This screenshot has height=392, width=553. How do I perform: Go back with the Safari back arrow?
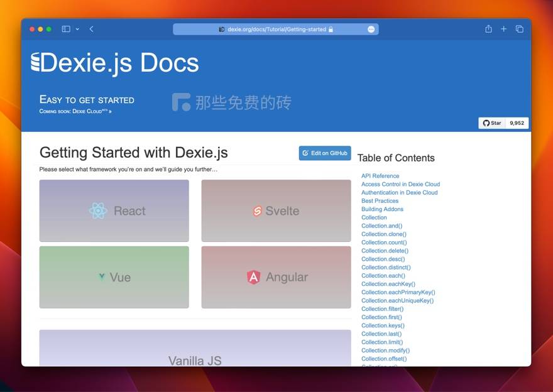tap(91, 29)
